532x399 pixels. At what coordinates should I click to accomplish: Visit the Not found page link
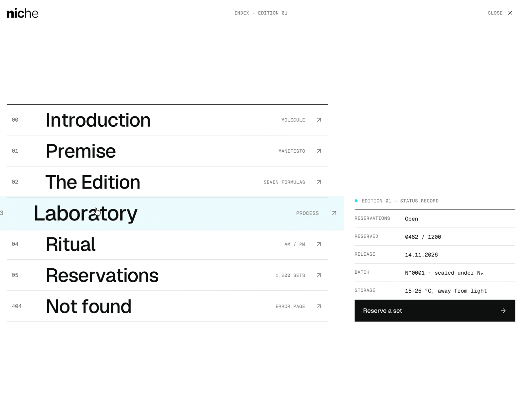(167, 306)
